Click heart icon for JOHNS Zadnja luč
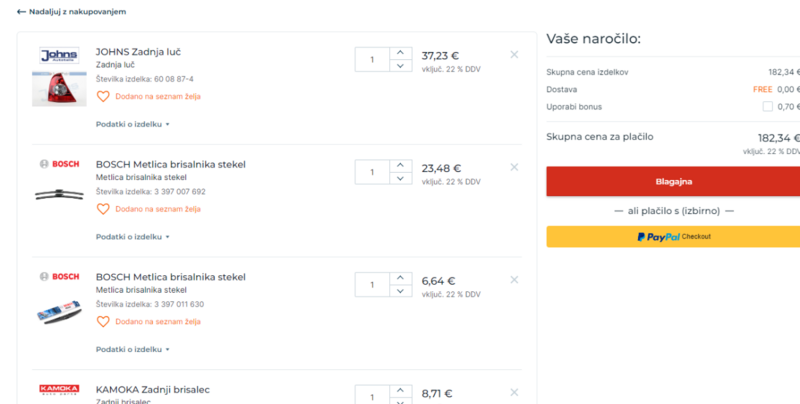The height and width of the screenshot is (404, 800). (x=103, y=97)
